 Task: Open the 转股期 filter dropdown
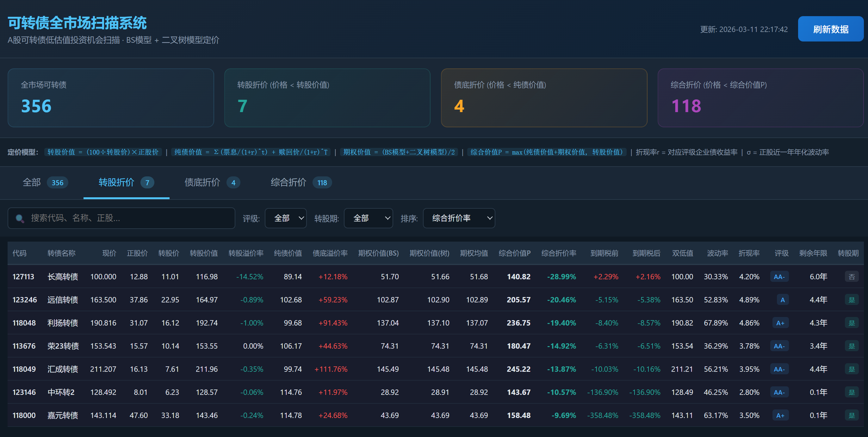[x=368, y=218]
